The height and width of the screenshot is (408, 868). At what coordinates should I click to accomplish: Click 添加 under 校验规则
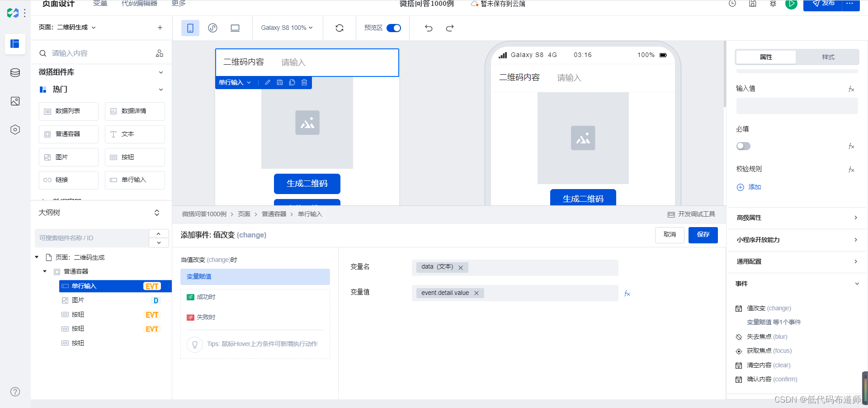pos(749,187)
